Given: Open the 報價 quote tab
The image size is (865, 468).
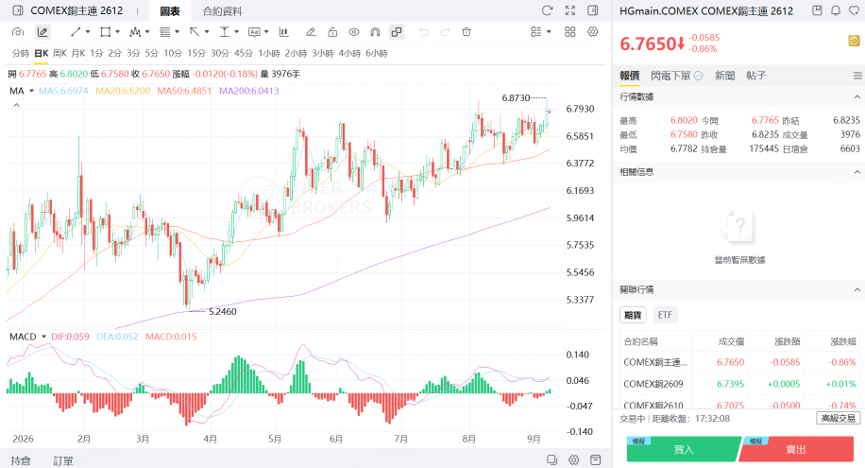Looking at the screenshot, I should (x=629, y=76).
